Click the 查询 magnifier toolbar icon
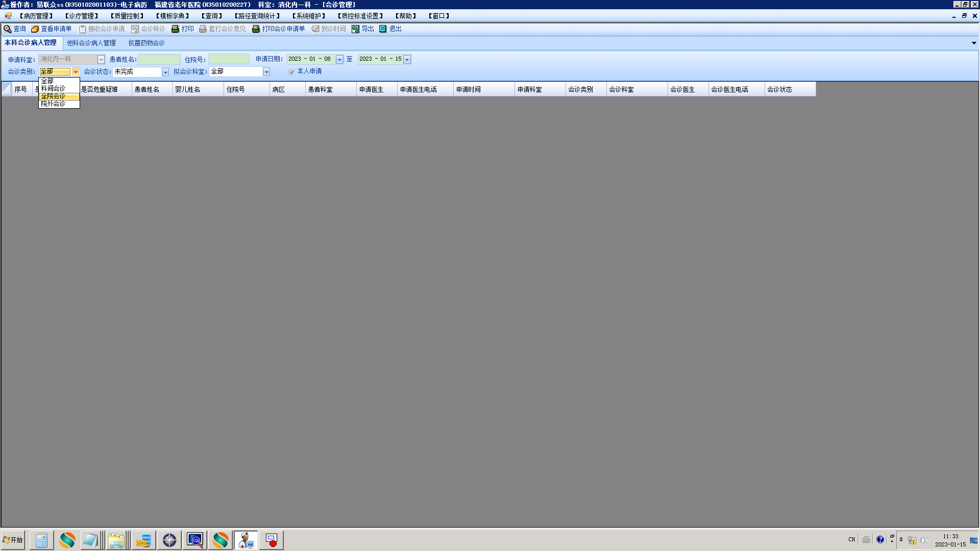980x551 pixels. (x=8, y=29)
